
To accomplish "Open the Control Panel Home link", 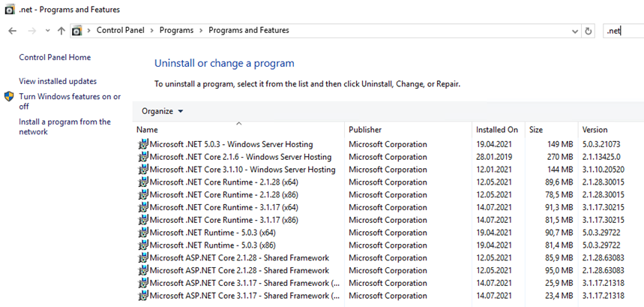I will click(x=55, y=57).
